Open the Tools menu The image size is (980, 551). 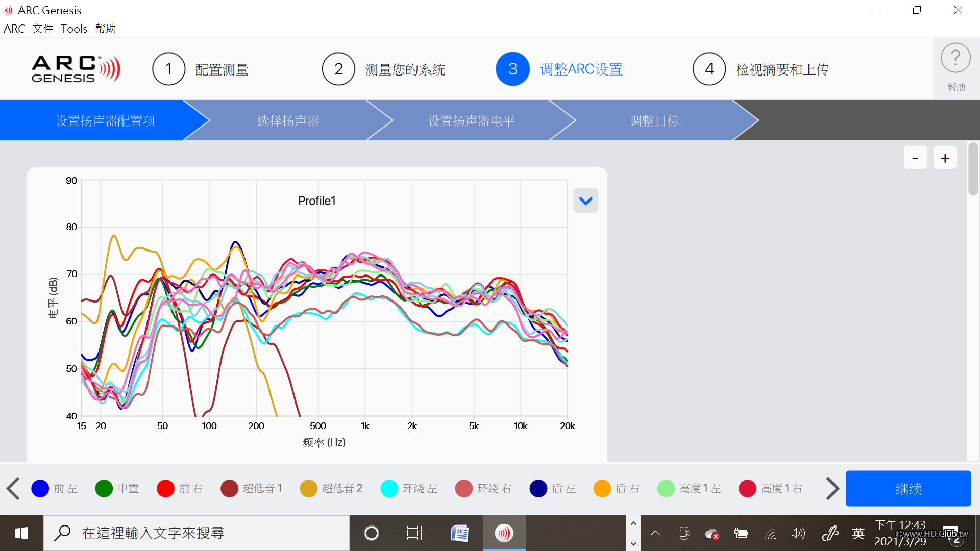click(74, 29)
